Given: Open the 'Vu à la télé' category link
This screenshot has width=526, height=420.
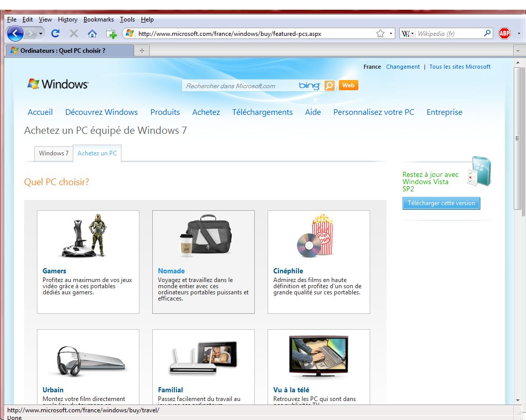Looking at the screenshot, I should [x=291, y=390].
